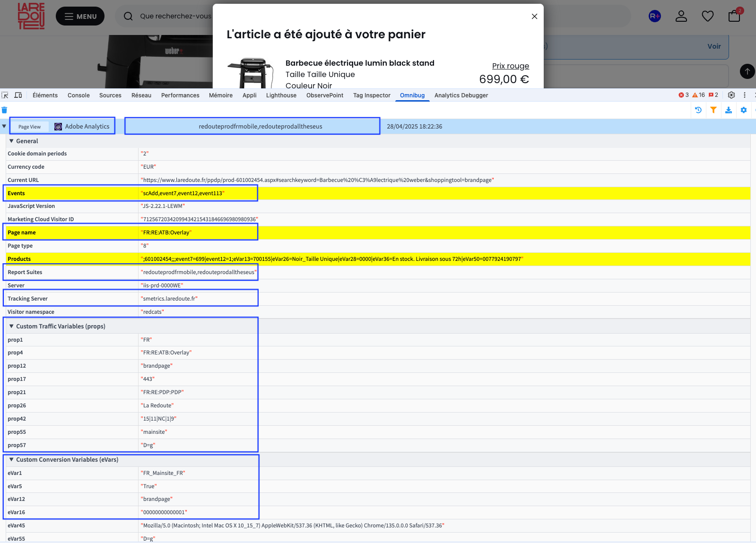
Task: Click the Omnibug trash clear-requests icon
Action: (4, 110)
